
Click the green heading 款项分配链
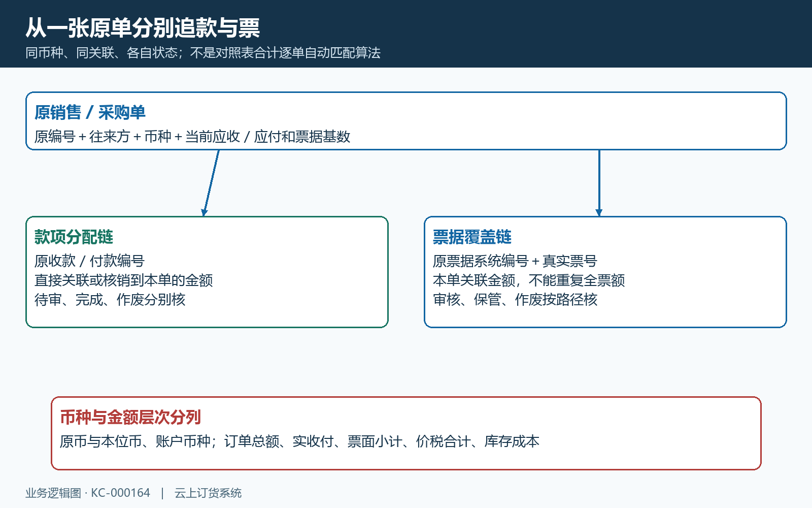pyautogui.click(x=74, y=237)
